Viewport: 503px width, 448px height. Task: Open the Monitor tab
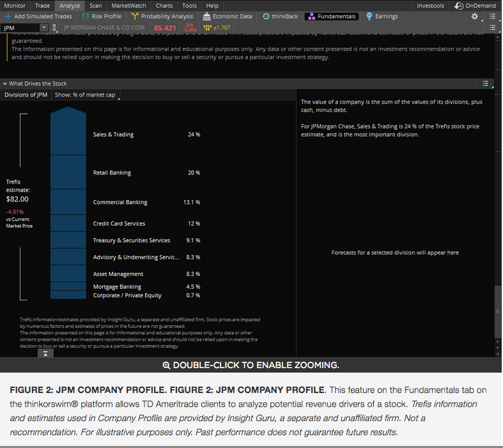point(15,6)
